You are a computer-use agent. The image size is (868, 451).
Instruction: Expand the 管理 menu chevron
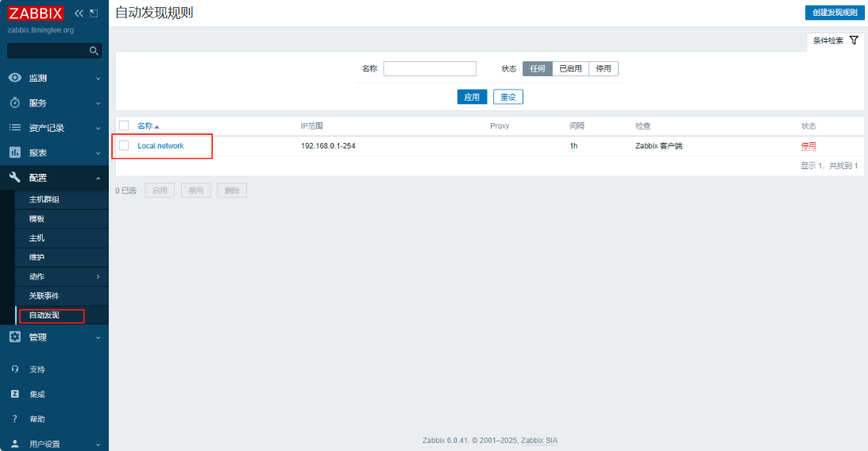98,337
